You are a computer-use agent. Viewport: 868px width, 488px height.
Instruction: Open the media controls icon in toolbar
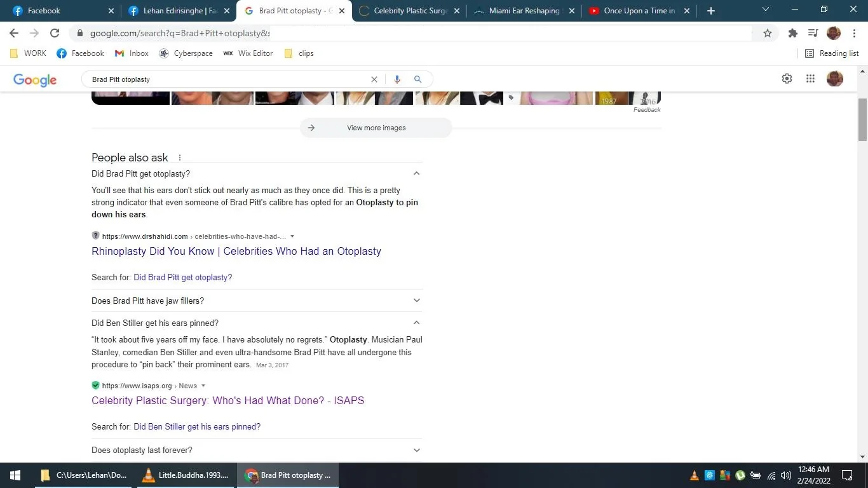tap(813, 33)
